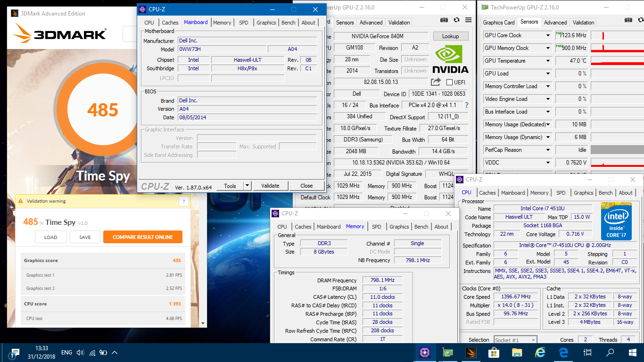Click the help question mark in Validation warning
Image resolution: width=644 pixels, height=362 pixels.
point(184,201)
